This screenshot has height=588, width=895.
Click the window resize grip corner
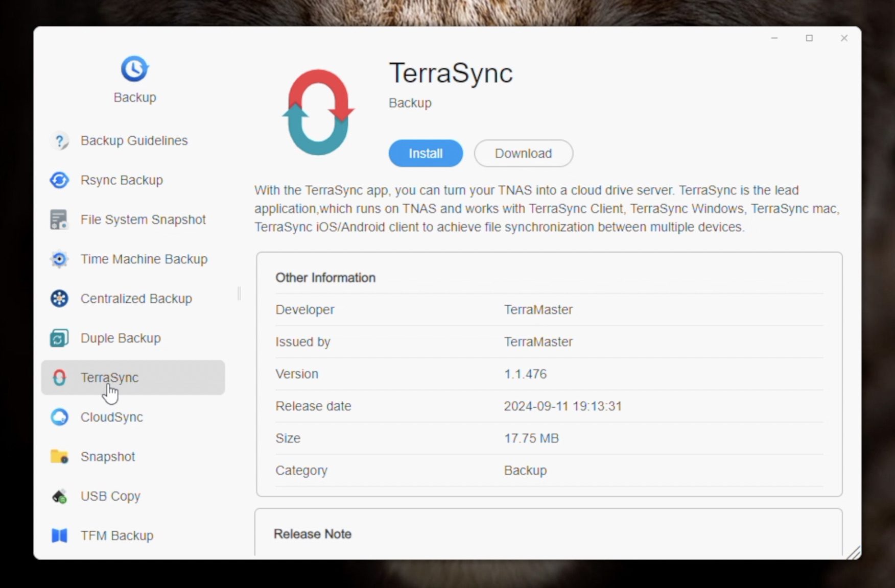pos(854,553)
